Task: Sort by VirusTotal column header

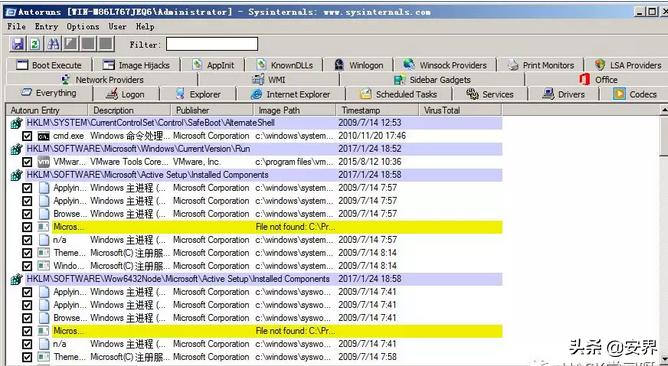Action: [460, 110]
